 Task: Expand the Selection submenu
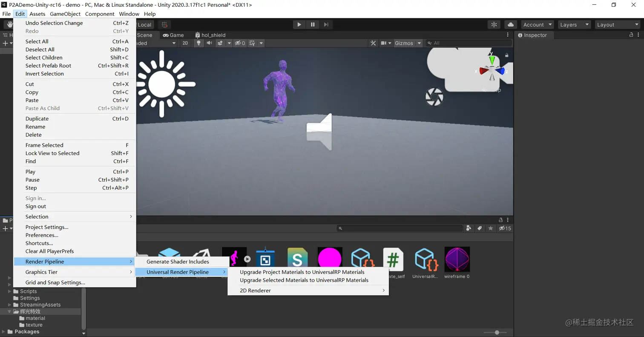tap(75, 216)
